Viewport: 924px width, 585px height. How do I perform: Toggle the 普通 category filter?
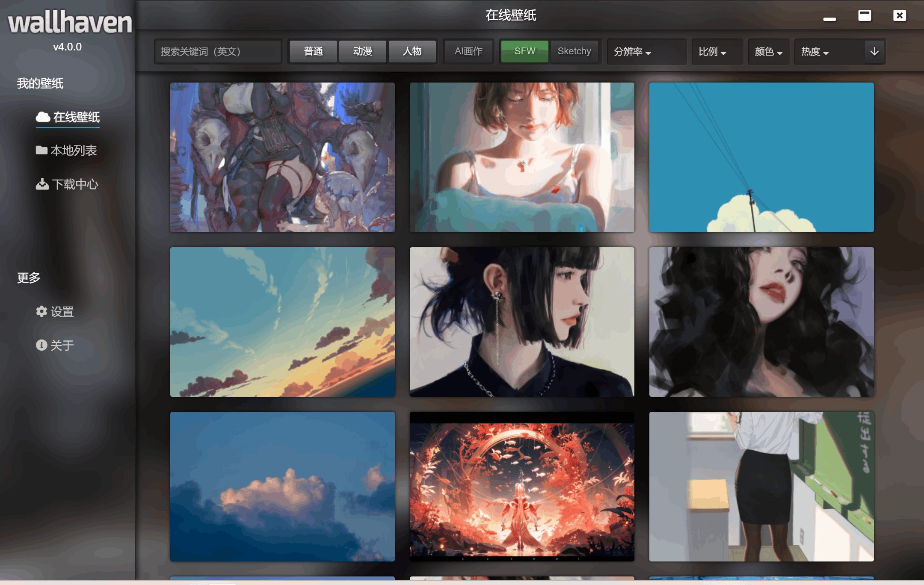[x=313, y=51]
